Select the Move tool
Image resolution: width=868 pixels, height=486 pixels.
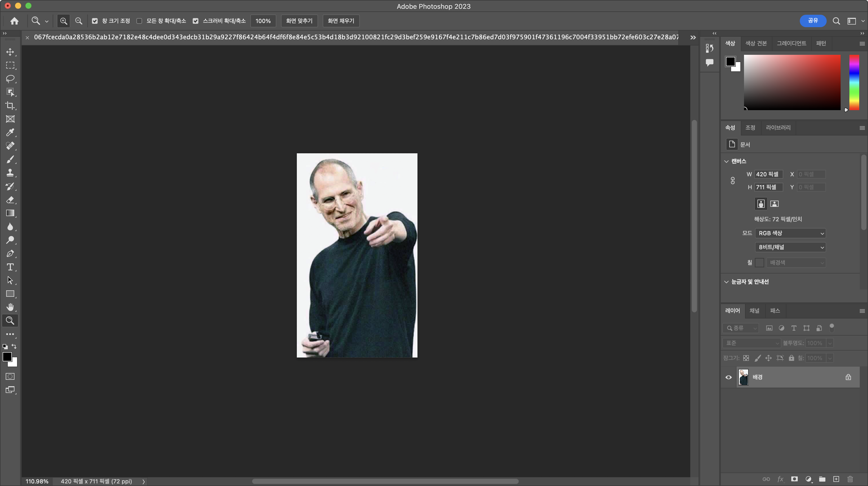pos(10,52)
